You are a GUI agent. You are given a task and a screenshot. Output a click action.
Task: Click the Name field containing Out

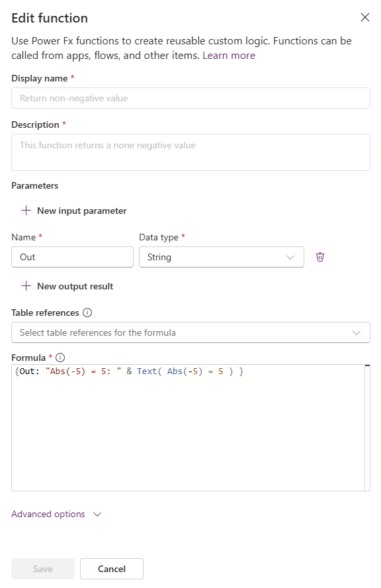coord(72,257)
